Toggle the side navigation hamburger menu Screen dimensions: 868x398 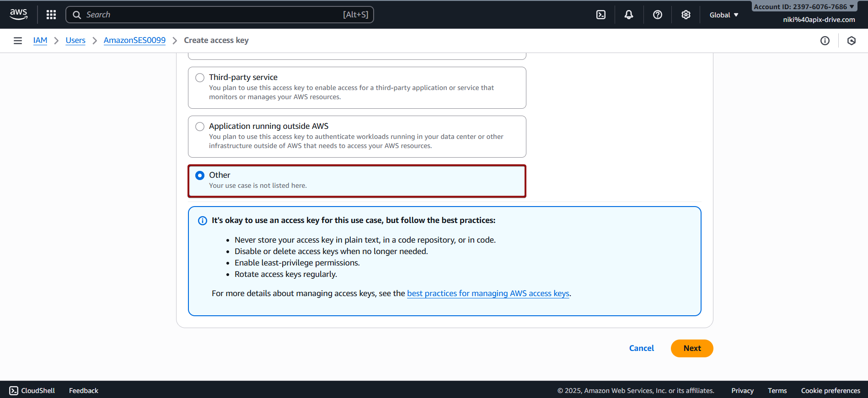(18, 41)
